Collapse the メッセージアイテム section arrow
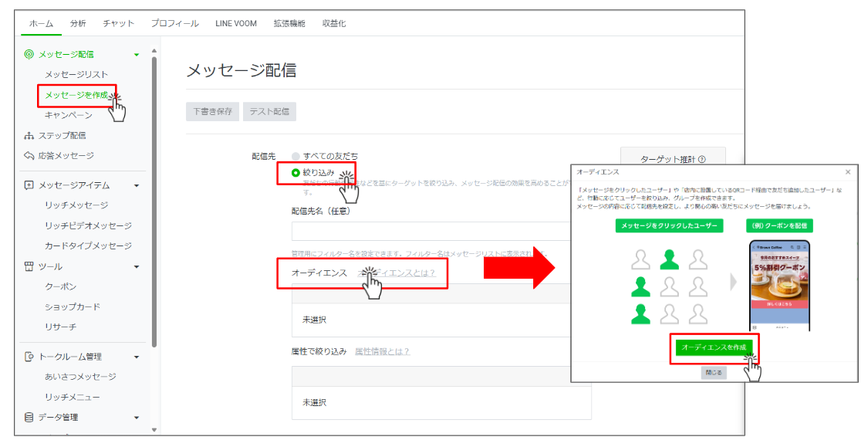868x447 pixels. point(137,185)
